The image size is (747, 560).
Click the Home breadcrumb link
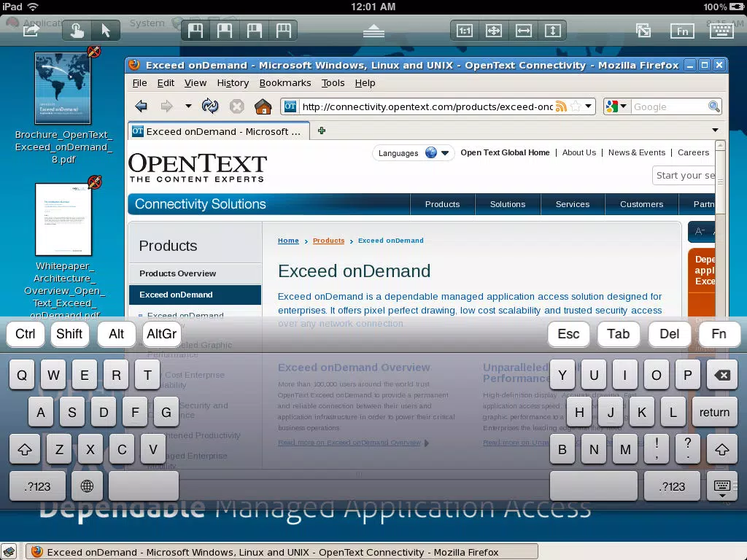tap(288, 241)
